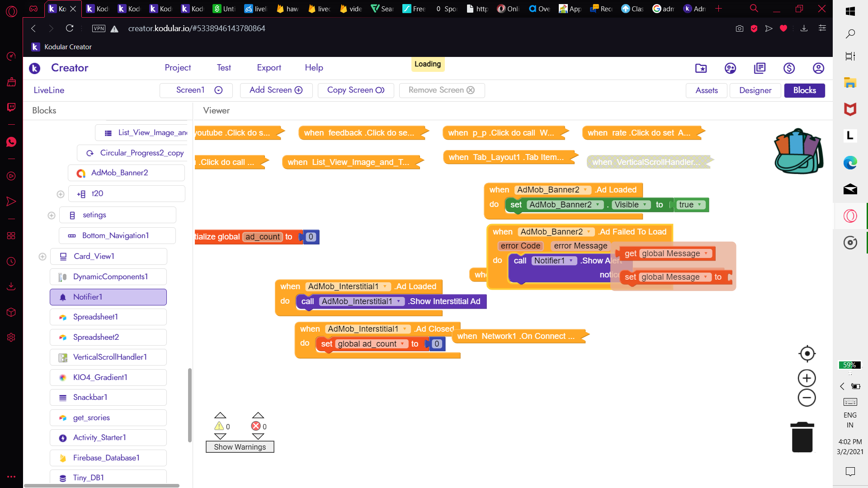Open the Kodular Creator logo home
The width and height of the screenshot is (868, 488).
coord(35,68)
